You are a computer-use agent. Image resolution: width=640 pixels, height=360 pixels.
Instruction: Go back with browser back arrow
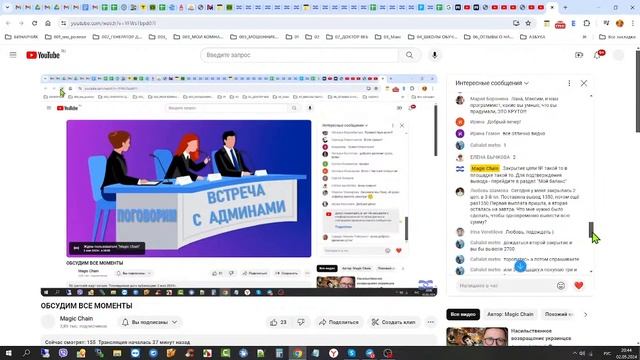tap(8, 23)
